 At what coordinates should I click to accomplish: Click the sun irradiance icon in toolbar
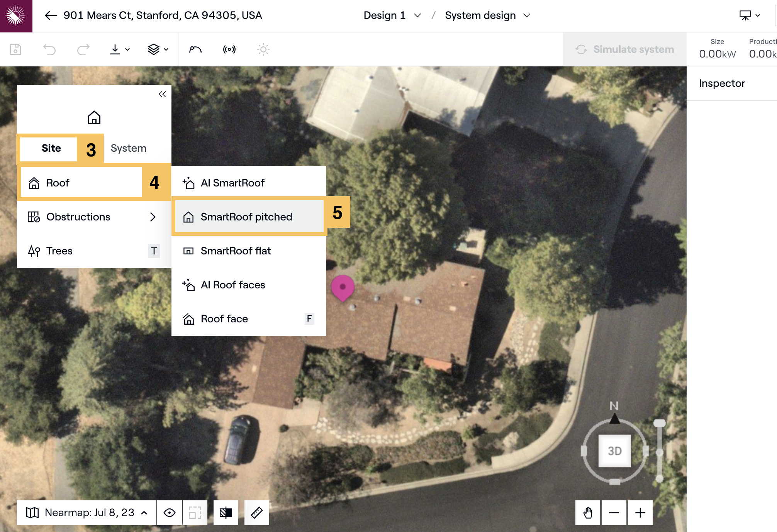263,49
